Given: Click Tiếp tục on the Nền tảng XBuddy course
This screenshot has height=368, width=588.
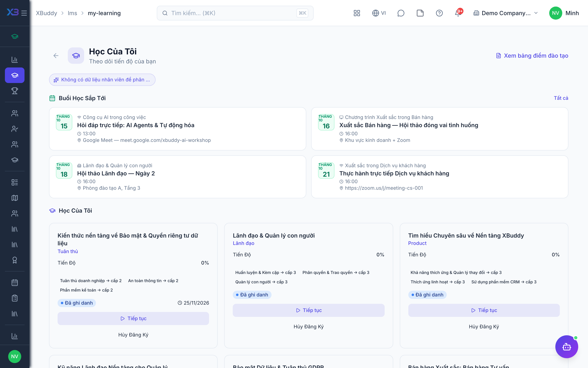Looking at the screenshot, I should tap(484, 310).
